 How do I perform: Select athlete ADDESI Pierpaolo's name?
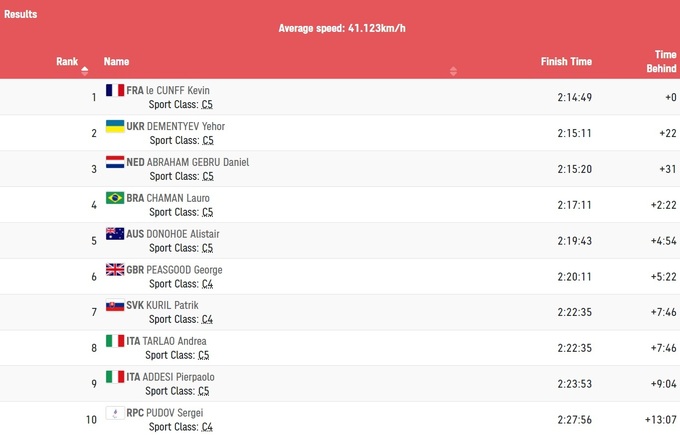tap(181, 377)
